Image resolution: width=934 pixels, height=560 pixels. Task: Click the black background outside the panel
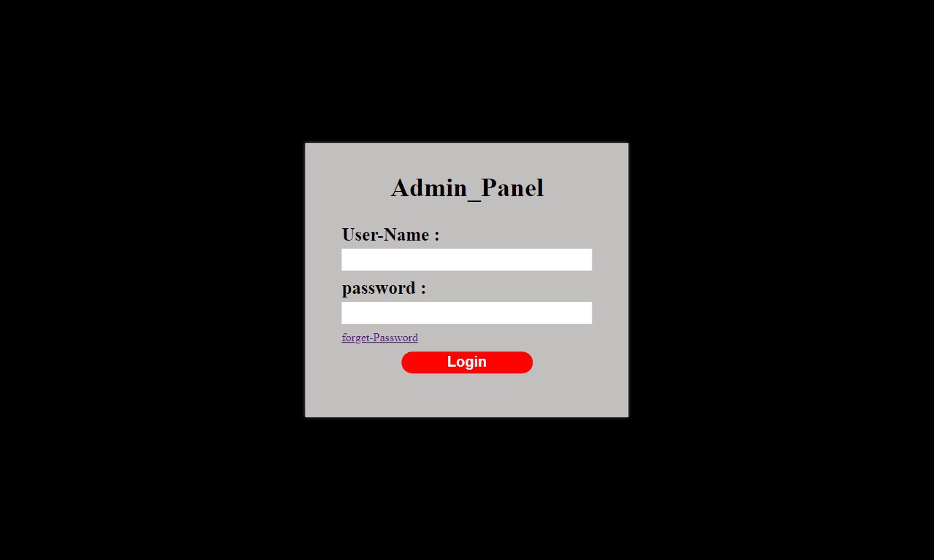coord(146,292)
